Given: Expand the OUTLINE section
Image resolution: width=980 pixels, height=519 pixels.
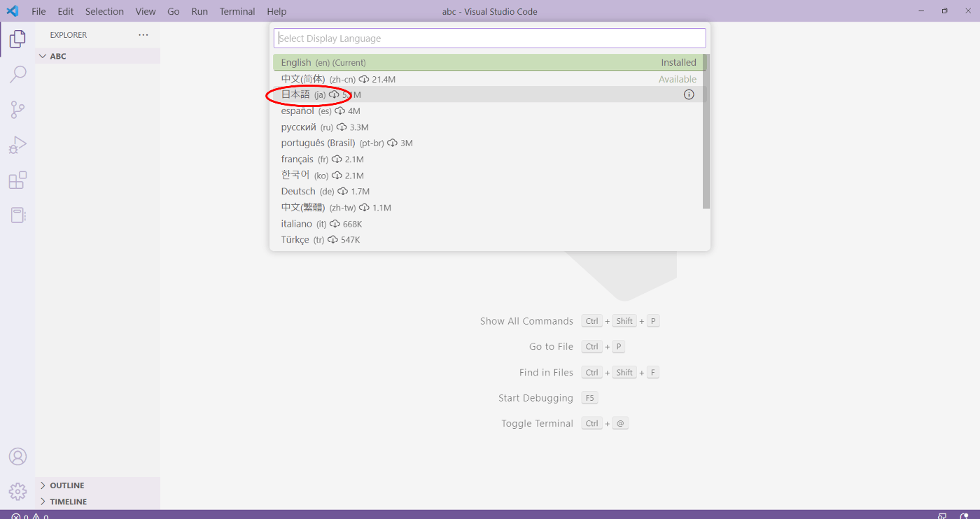Looking at the screenshot, I should (x=98, y=485).
